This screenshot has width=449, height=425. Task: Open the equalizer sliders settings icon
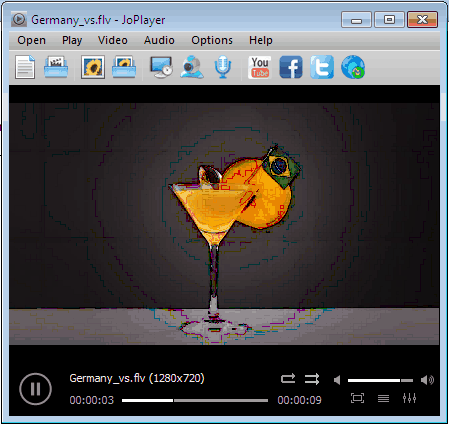coord(409,398)
